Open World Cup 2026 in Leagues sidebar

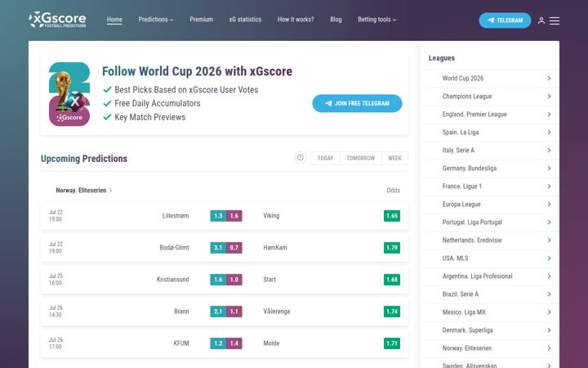coord(490,79)
